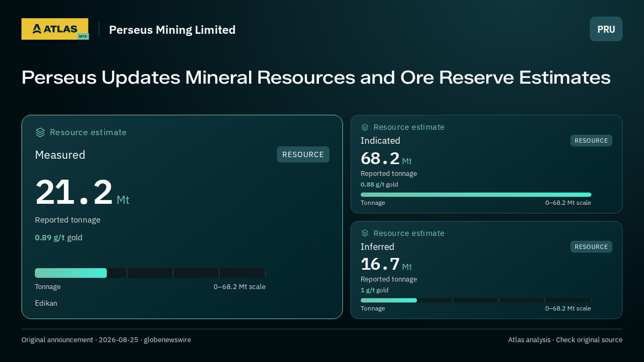Click the 0–68.2 Mt scale label in Inferred card
Screen dimensions: 644x362
[568, 308]
